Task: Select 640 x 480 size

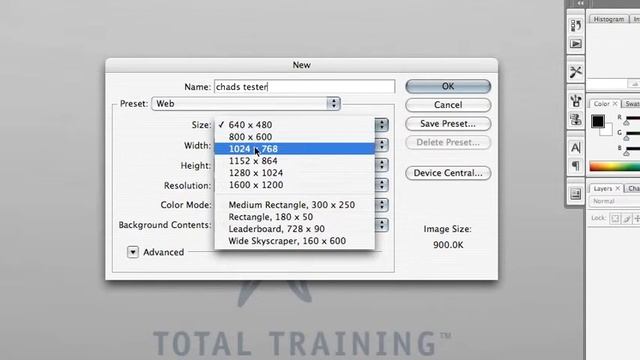Action: tap(295, 125)
